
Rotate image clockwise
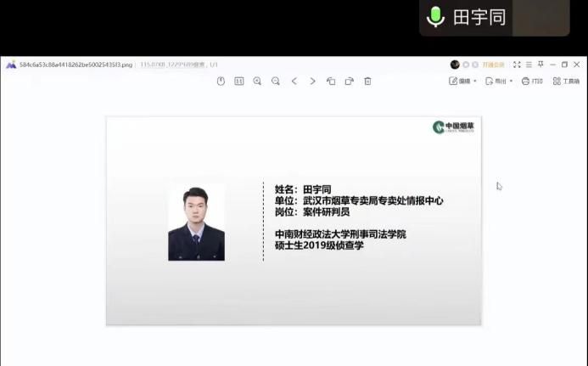coord(349,82)
